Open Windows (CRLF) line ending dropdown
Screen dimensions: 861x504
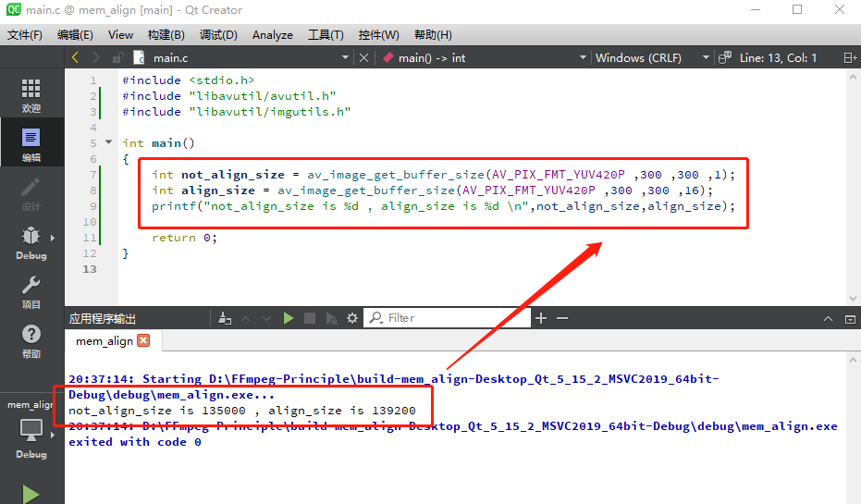click(x=652, y=57)
